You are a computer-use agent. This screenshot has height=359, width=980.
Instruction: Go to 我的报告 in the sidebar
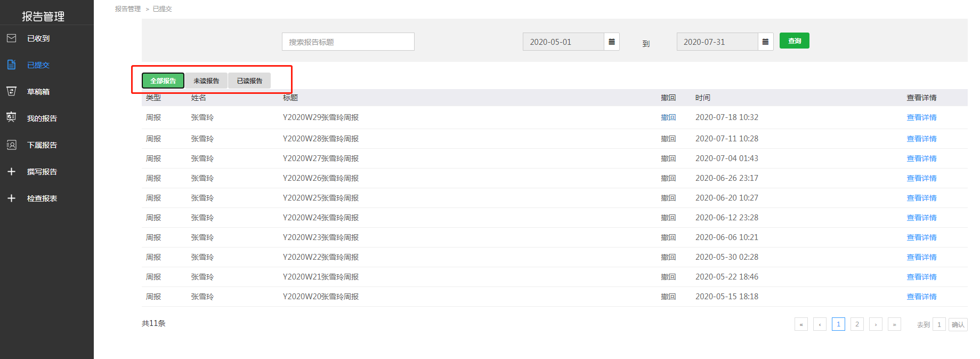pos(42,118)
